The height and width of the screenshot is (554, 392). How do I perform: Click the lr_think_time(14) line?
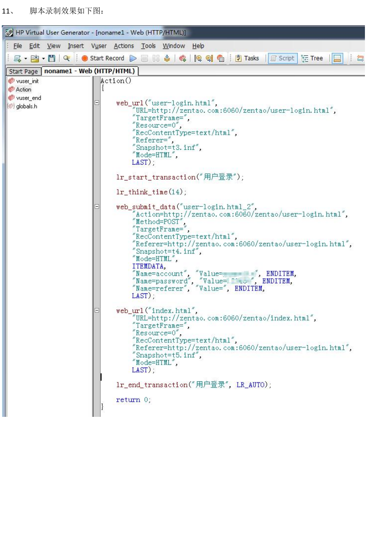click(151, 192)
